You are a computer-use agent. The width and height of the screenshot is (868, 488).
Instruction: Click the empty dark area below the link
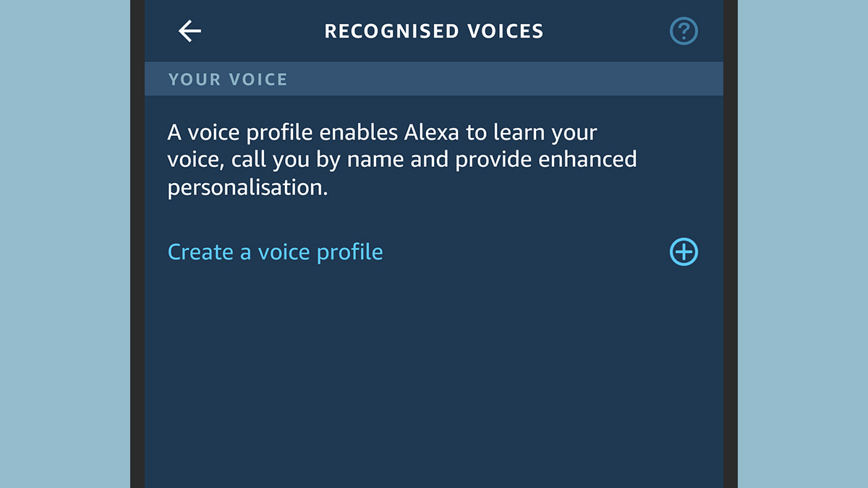pos(434,376)
